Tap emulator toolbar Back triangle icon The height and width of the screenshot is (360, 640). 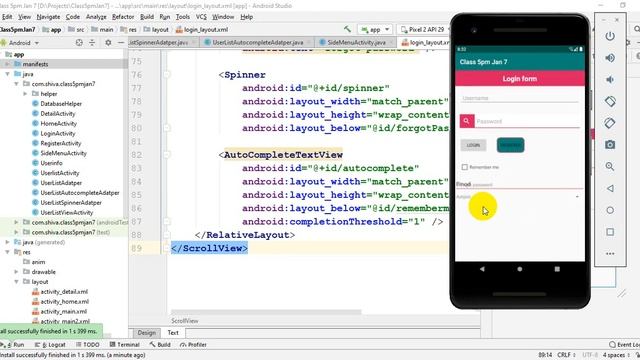(610, 188)
